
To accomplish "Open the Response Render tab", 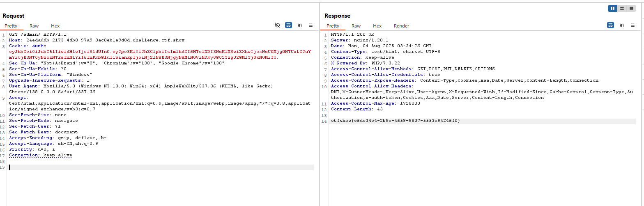I will [401, 26].
